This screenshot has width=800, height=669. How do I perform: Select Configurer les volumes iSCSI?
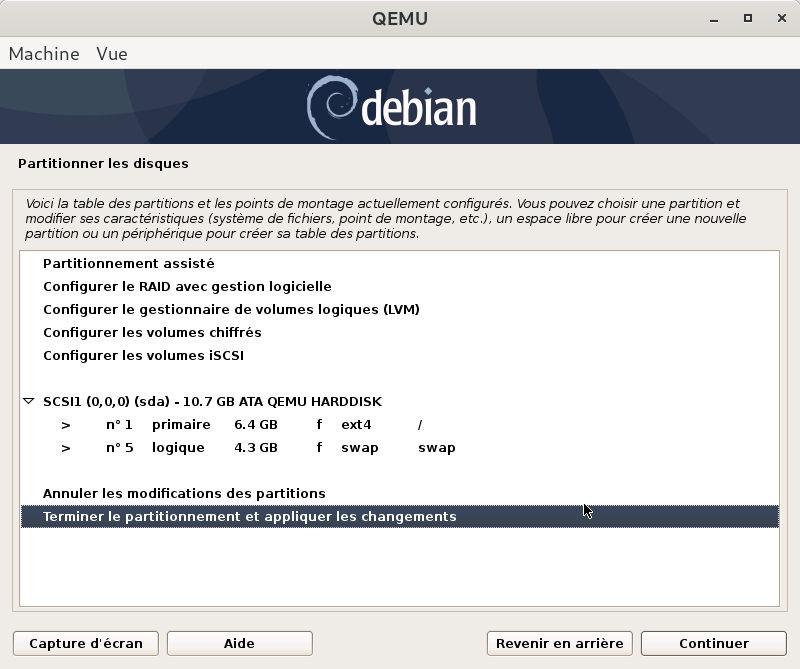tap(143, 356)
